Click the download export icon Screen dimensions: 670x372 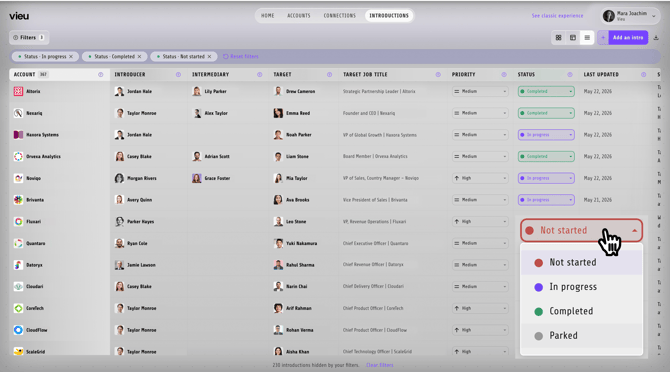click(x=656, y=38)
